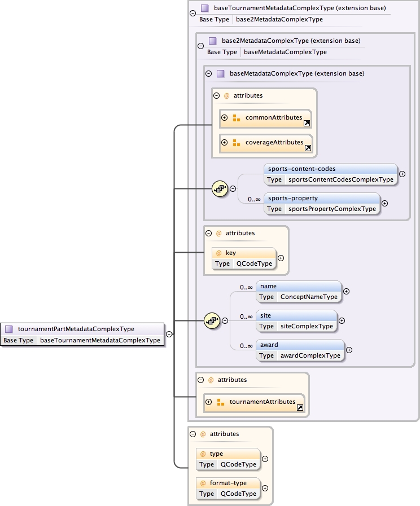Collapse the base2MetadataComplexType extension block
Screen dimensions: 420x506
tap(200, 46)
